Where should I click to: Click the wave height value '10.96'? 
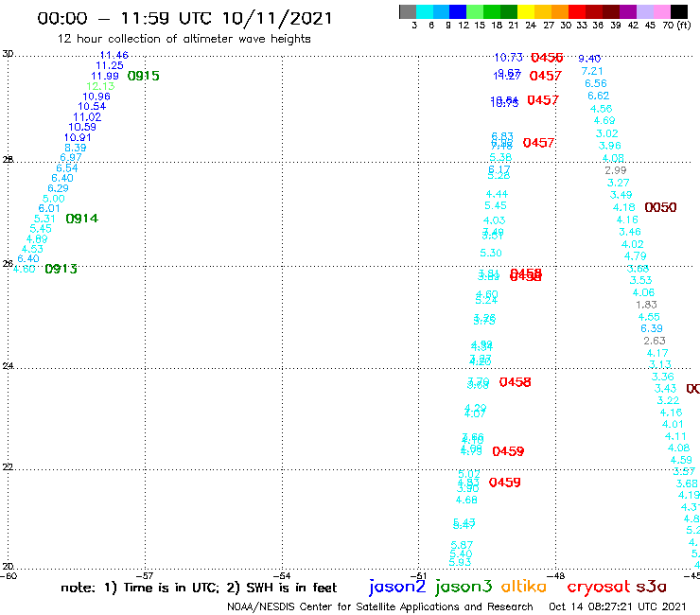(96, 97)
